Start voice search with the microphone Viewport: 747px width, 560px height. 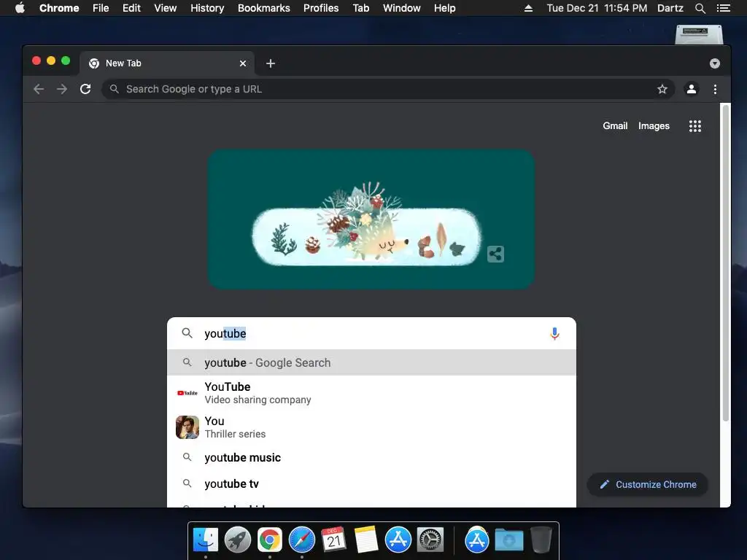(x=554, y=333)
